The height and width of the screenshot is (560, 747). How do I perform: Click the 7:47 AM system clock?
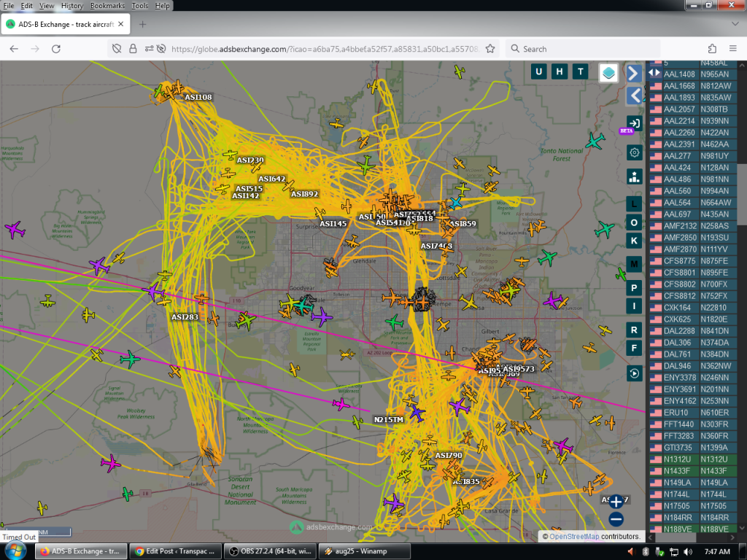click(717, 551)
